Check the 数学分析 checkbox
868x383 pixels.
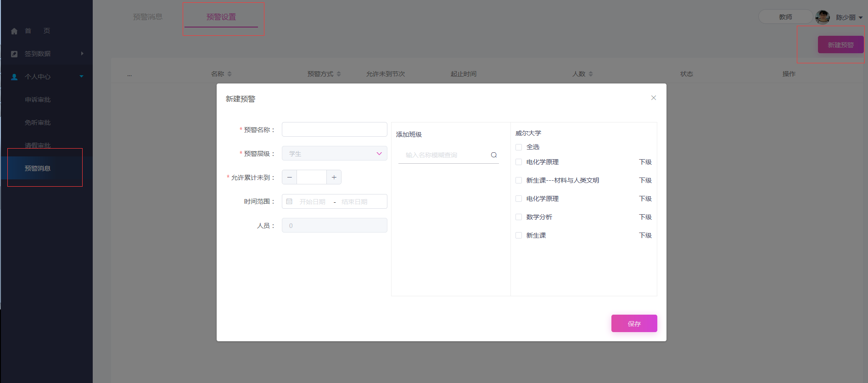click(519, 217)
